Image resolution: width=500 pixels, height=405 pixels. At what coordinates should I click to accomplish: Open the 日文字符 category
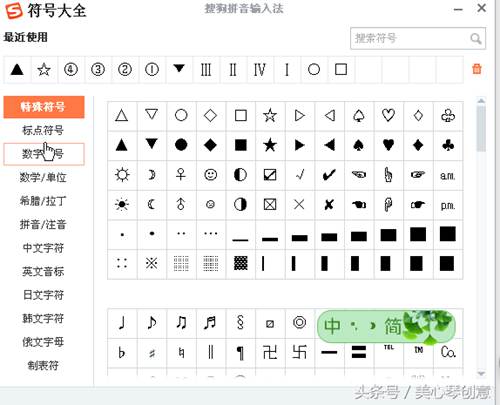[43, 295]
